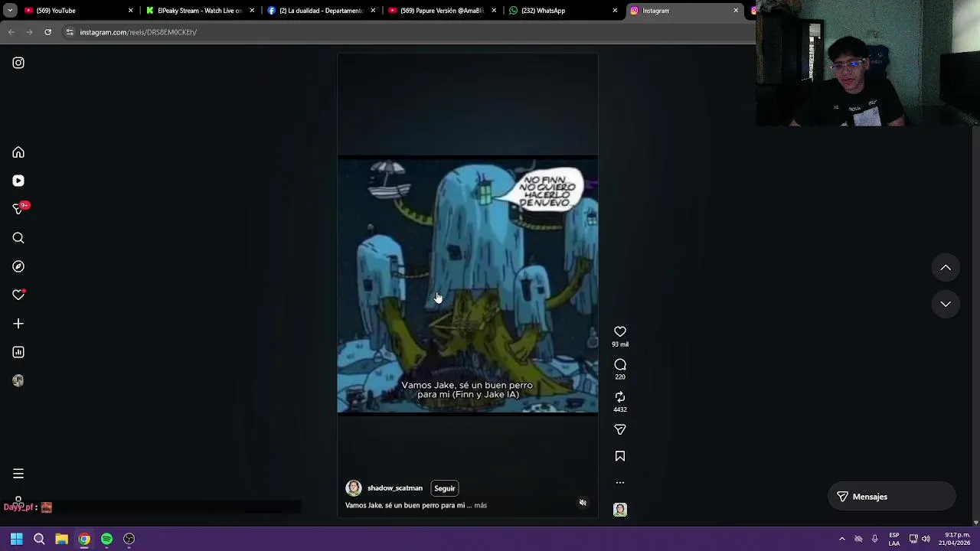Open comments bubble showing 220
The height and width of the screenshot is (551, 980).
pos(620,364)
